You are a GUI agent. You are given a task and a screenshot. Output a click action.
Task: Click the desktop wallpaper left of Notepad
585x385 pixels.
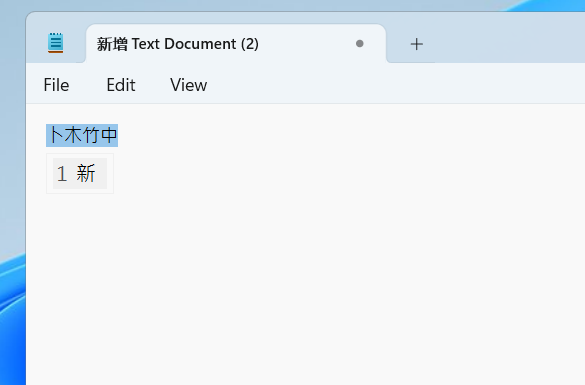(12, 149)
